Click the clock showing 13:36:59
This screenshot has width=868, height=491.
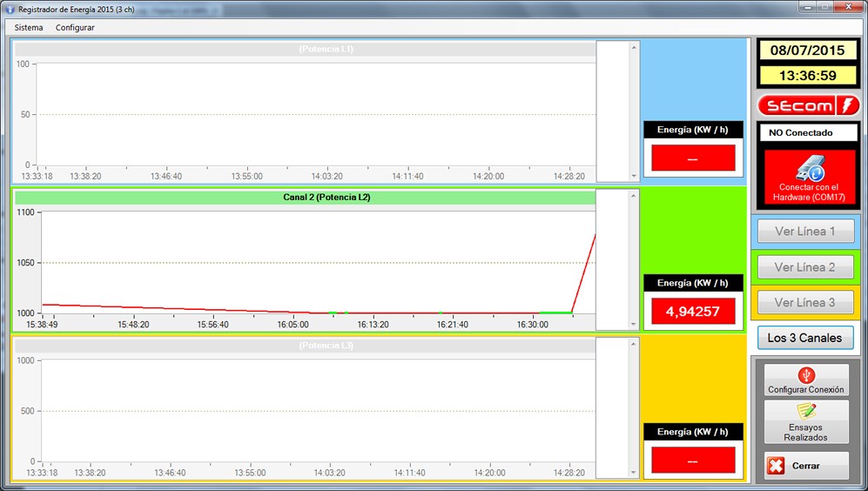click(x=808, y=76)
